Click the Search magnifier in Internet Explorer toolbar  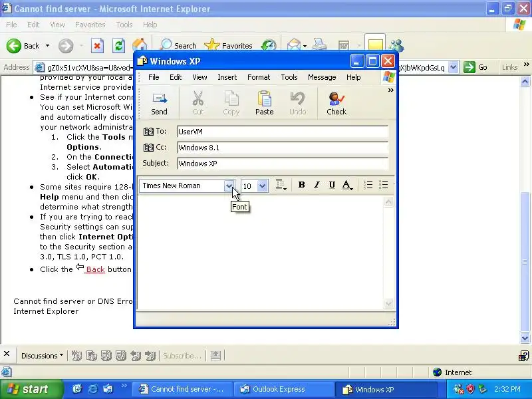pyautogui.click(x=166, y=45)
